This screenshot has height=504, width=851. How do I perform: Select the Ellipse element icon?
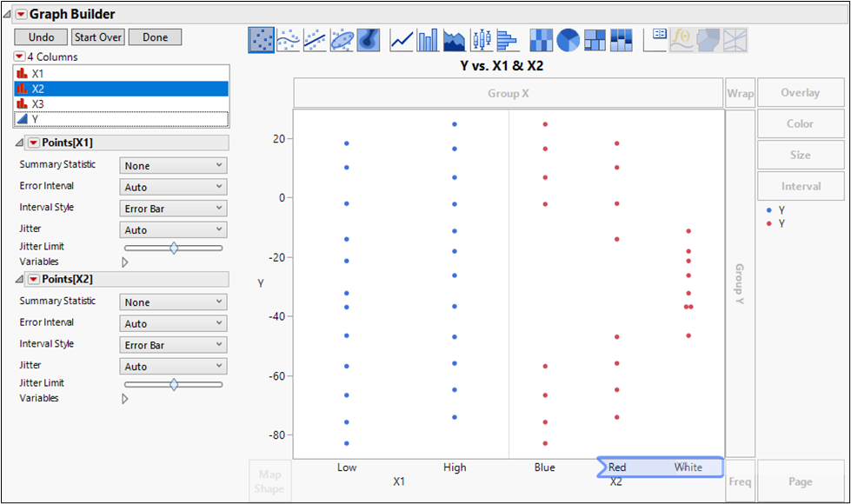[342, 40]
